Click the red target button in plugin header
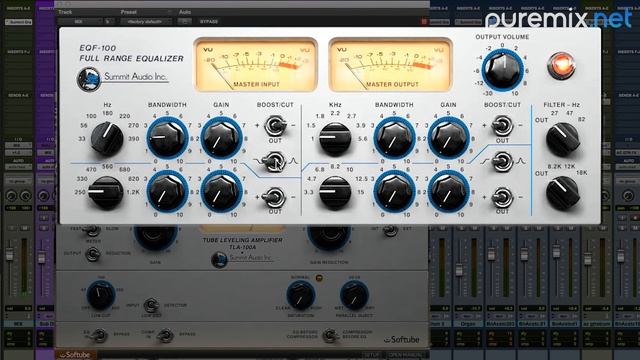640x360 pixels. pyautogui.click(x=424, y=21)
